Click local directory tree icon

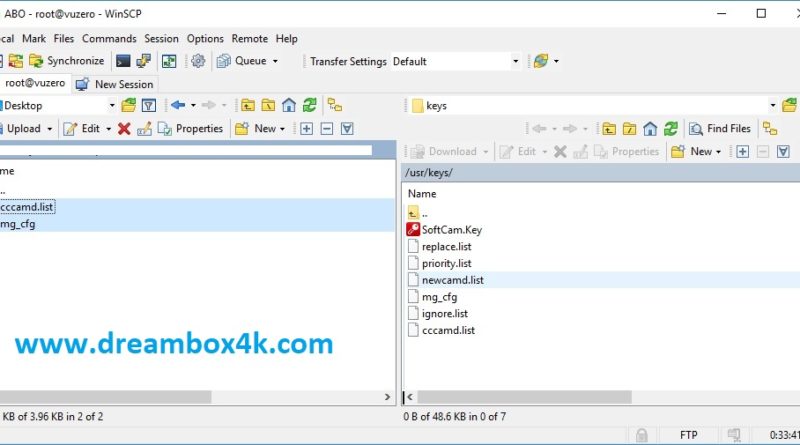pos(335,105)
